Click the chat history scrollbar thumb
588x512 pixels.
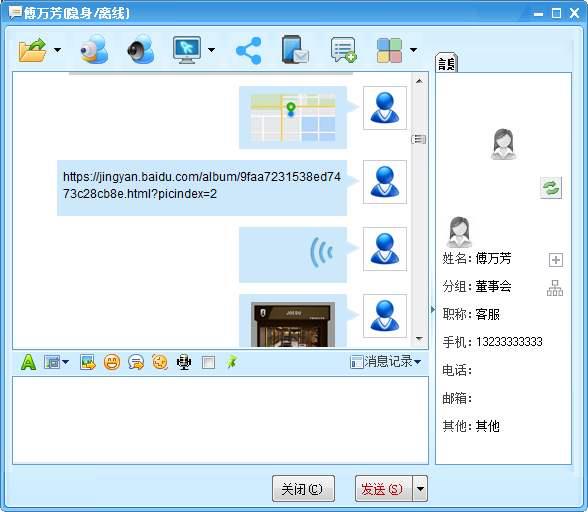pos(419,139)
